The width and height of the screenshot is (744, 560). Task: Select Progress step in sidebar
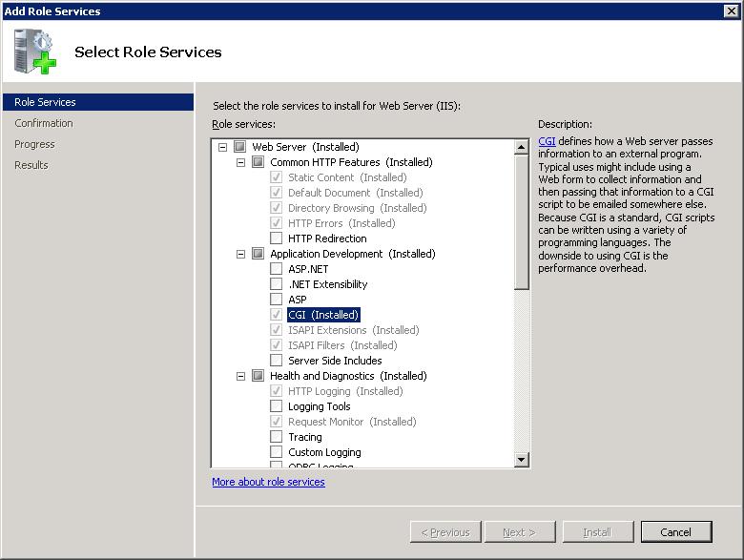coord(34,144)
